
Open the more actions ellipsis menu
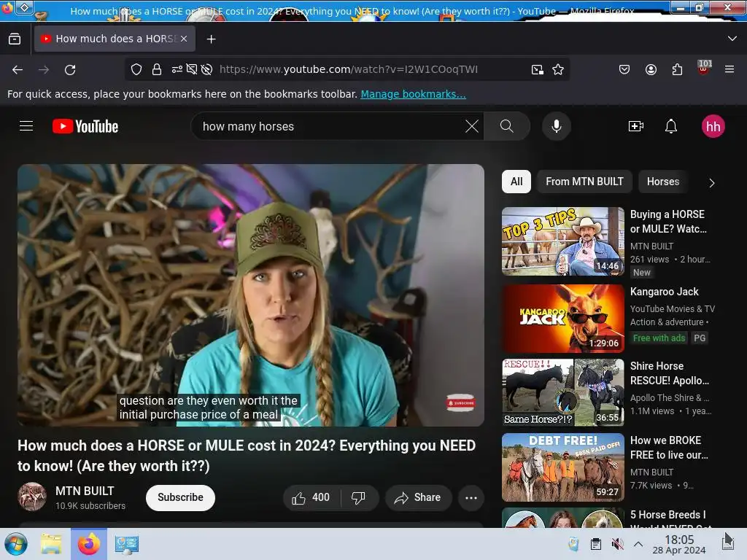tap(471, 497)
